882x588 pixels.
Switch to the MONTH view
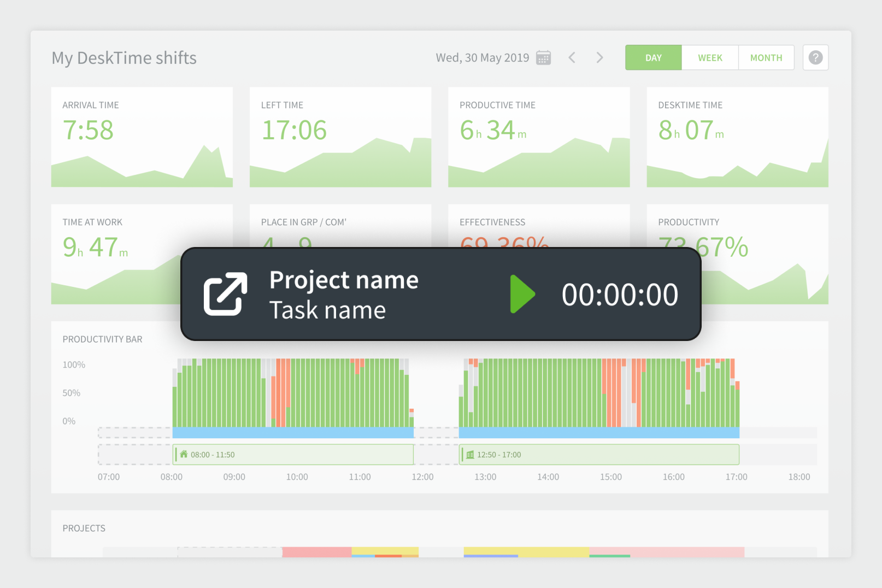point(766,57)
